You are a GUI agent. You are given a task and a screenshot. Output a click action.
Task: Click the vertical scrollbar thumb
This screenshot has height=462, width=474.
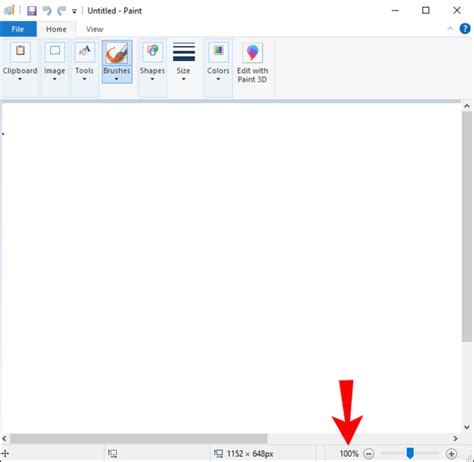(467, 227)
